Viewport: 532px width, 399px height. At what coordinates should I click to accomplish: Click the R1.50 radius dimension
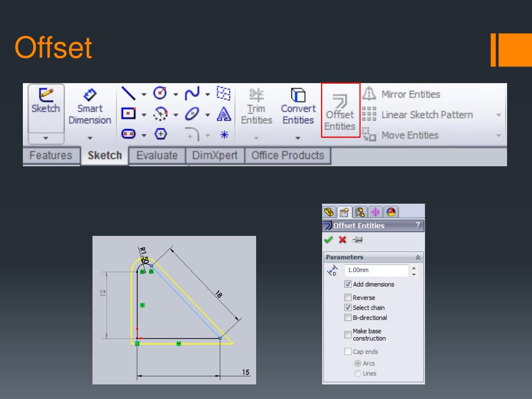click(144, 256)
